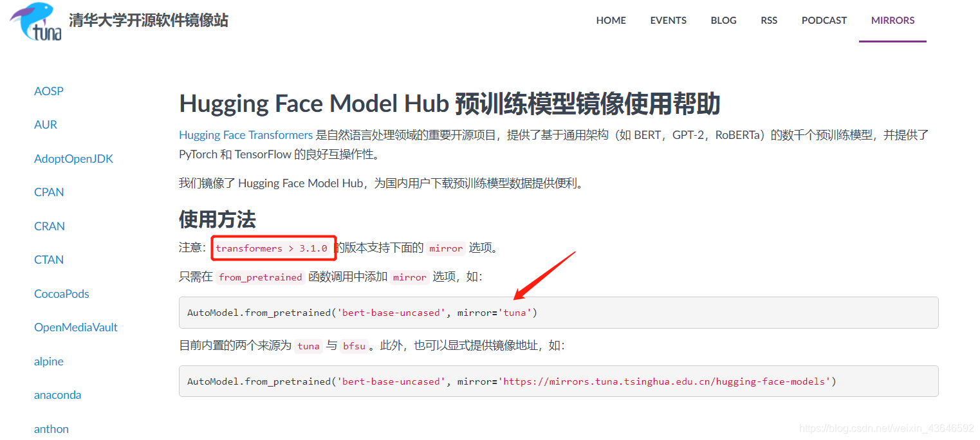980x440 pixels.
Task: Click the CPAN sidebar link
Action: tap(49, 192)
